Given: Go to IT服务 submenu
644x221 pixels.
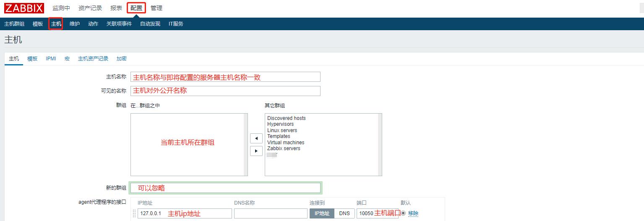Looking at the screenshot, I should click(176, 24).
